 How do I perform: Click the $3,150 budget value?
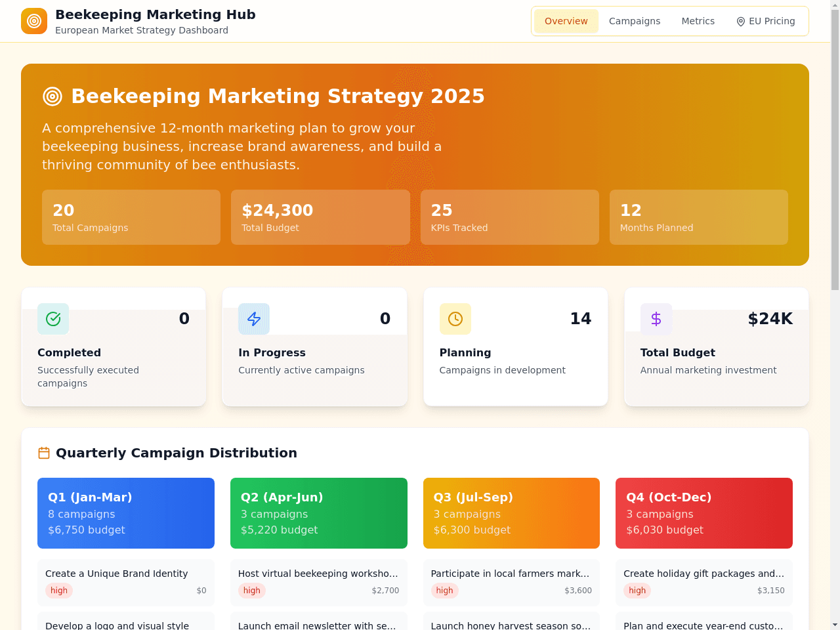click(771, 591)
